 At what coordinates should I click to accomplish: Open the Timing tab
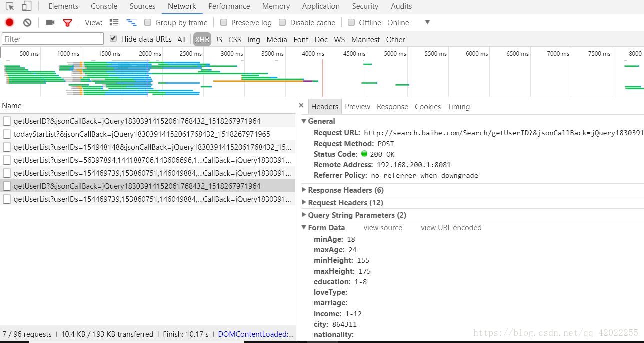pyautogui.click(x=458, y=107)
